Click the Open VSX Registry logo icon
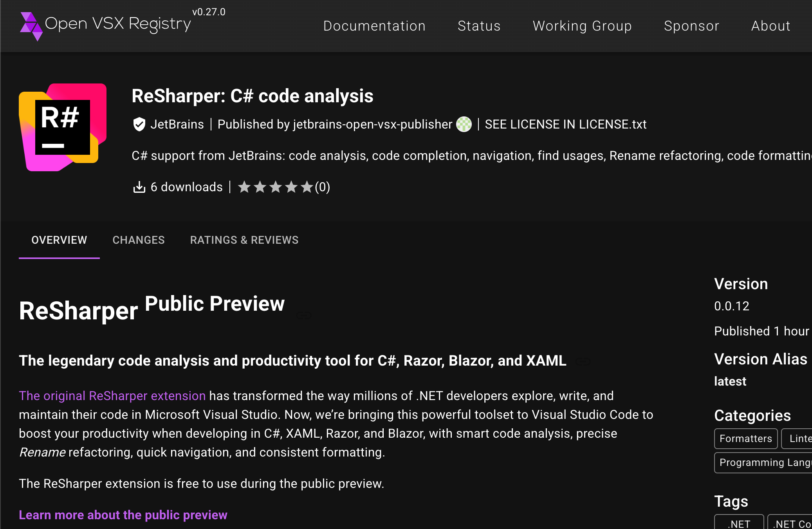This screenshot has width=812, height=529. pos(31,26)
